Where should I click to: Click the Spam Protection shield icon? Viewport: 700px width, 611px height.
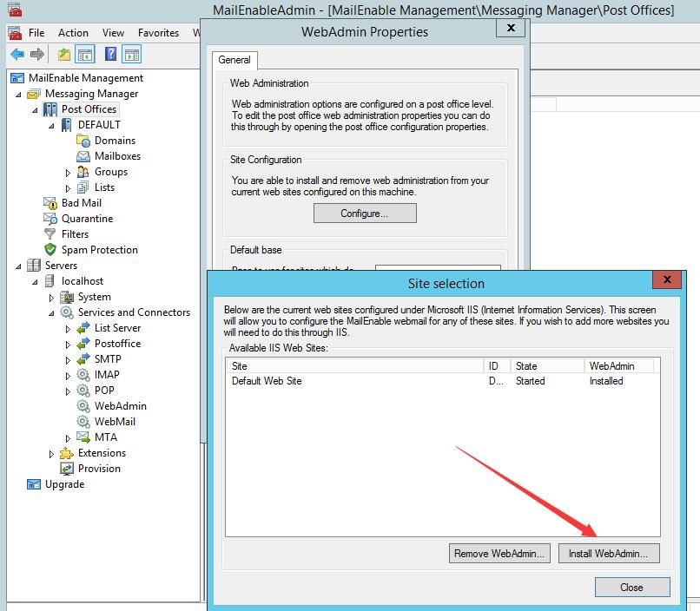tap(50, 250)
